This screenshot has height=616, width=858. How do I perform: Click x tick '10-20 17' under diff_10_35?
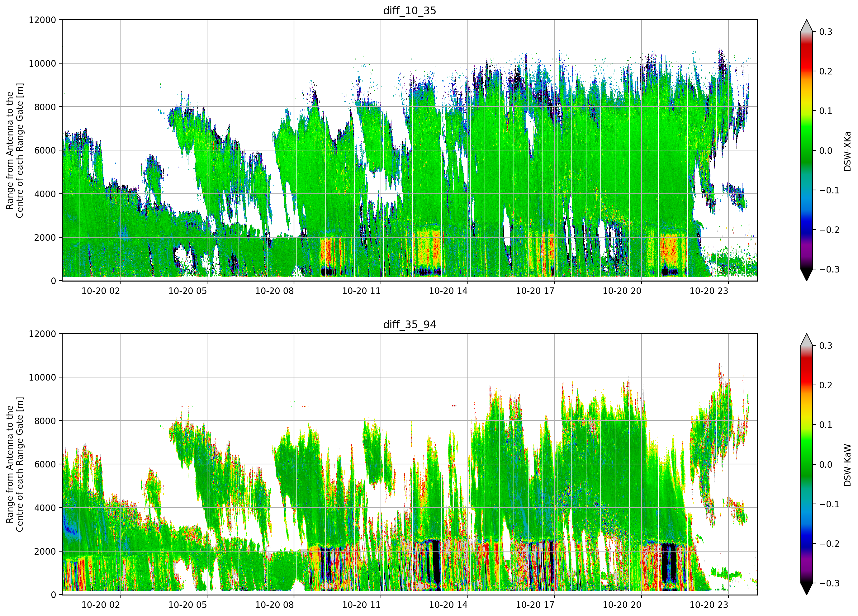535,291
